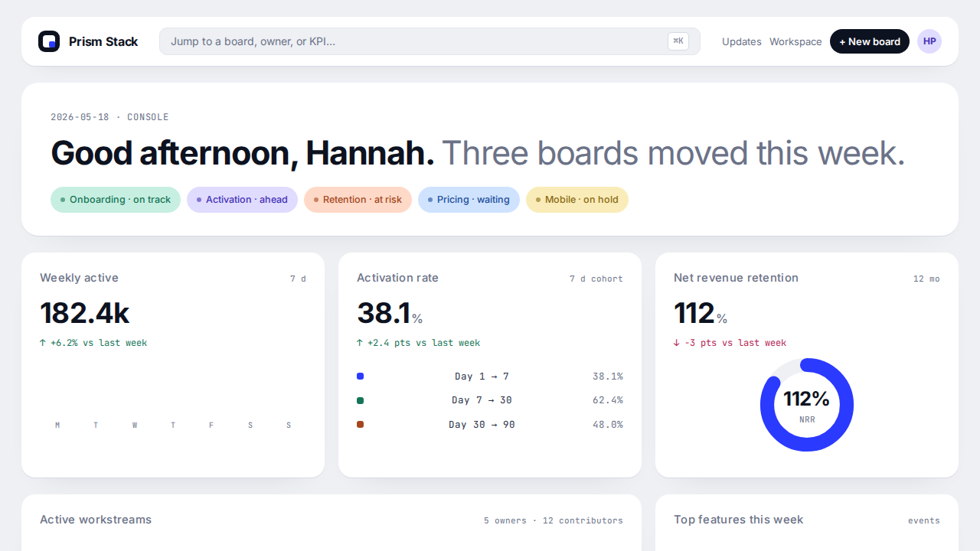Select the 'Activation · ahead' chip
The width and height of the screenshot is (980, 551).
tap(242, 200)
